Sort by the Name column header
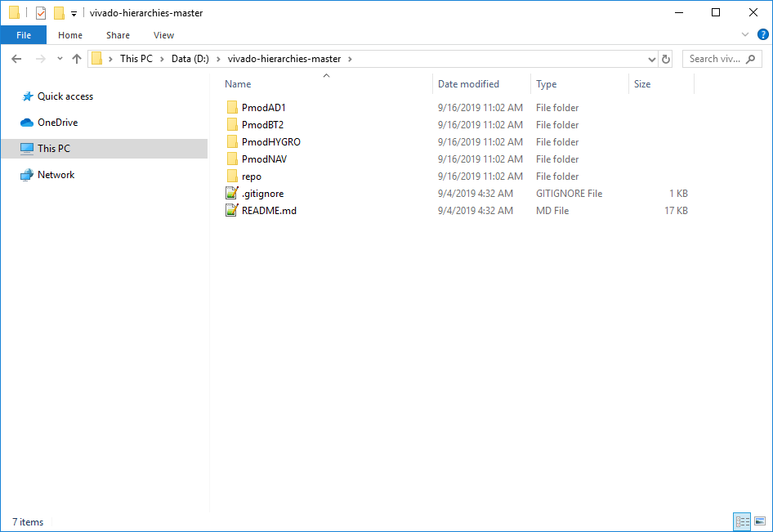 tap(238, 84)
